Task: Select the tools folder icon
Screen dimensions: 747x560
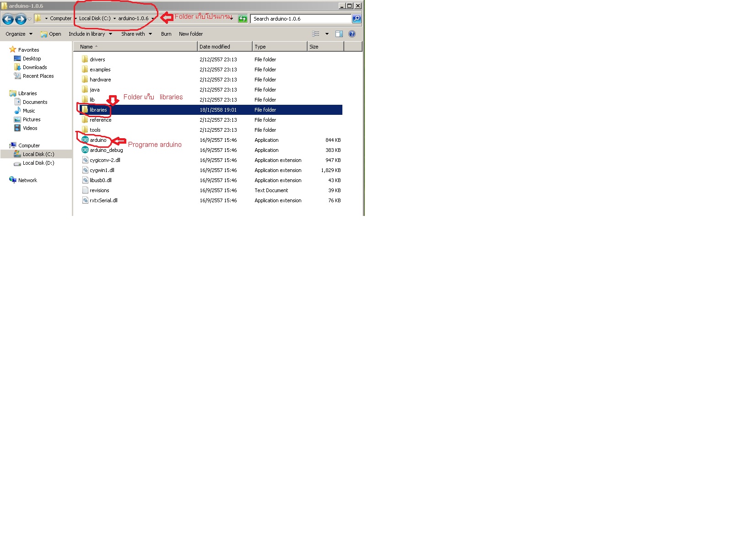Action: (85, 129)
